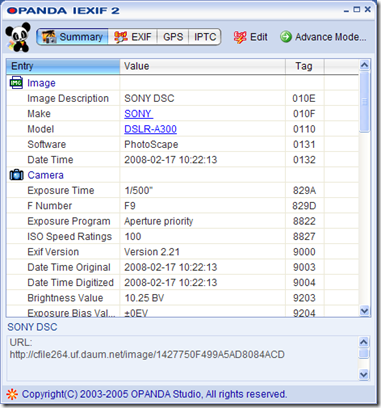Select the Model entry label
381x408 pixels.
coord(41,129)
